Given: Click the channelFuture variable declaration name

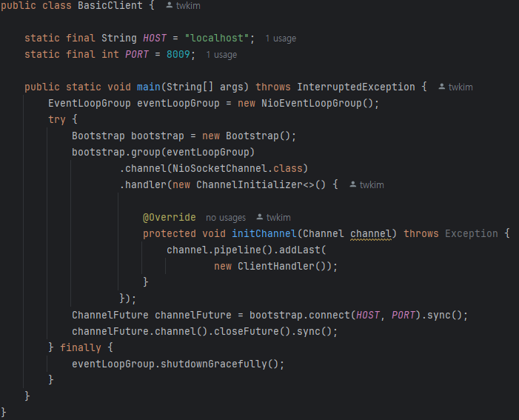Looking at the screenshot, I should [x=193, y=316].
